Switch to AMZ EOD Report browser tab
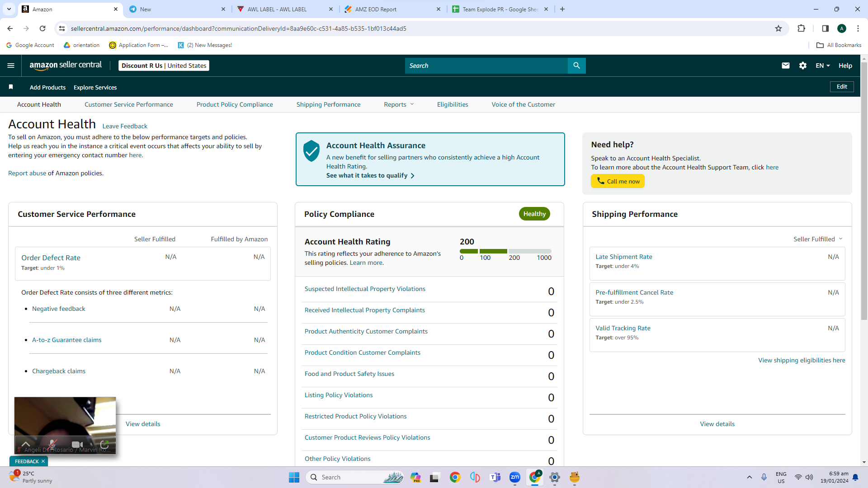This screenshot has width=868, height=488. point(392,9)
